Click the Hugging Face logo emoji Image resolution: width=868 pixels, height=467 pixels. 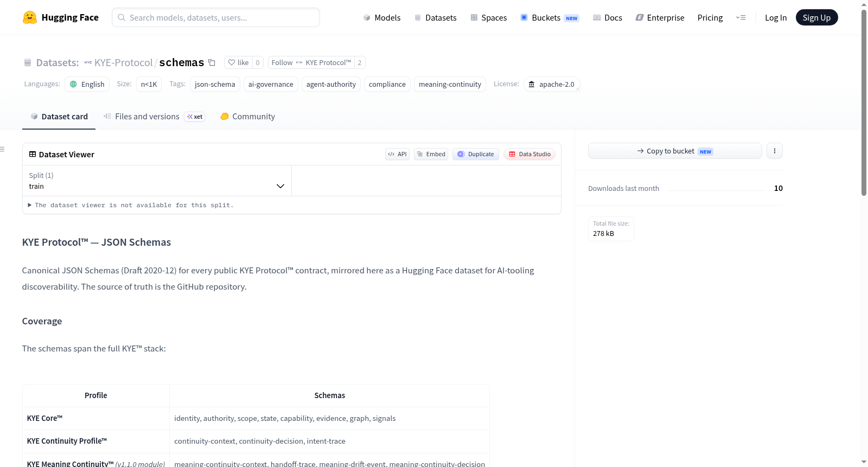(30, 17)
